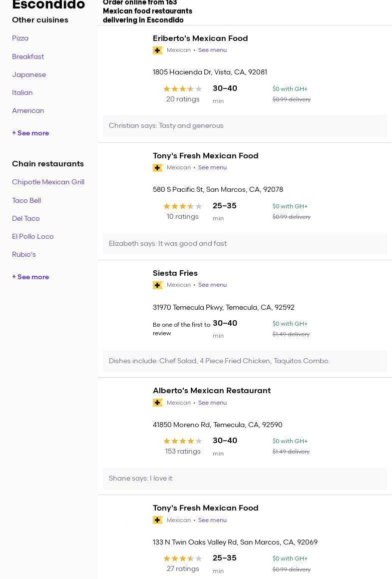
Task: Click the GH+ badge under Alberto's Mexican Restaurant
Action: point(158,403)
